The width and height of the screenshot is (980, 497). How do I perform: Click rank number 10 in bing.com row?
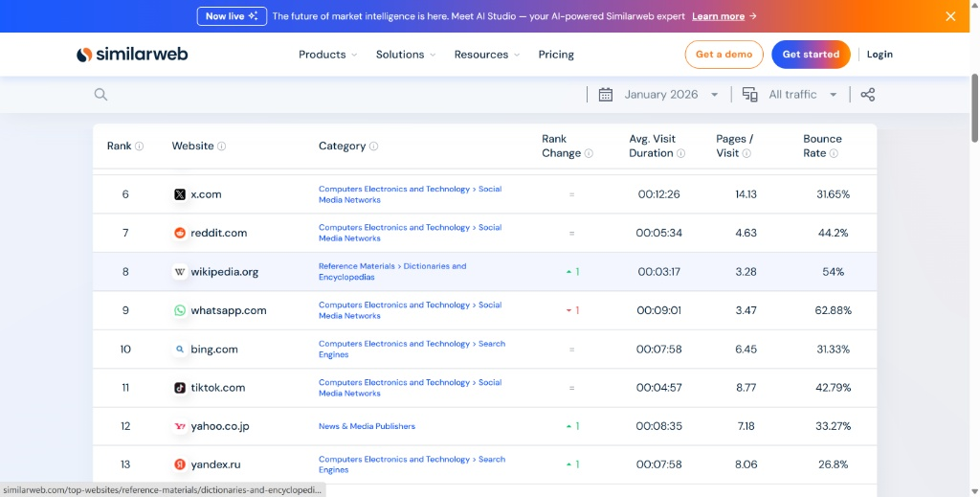125,350
